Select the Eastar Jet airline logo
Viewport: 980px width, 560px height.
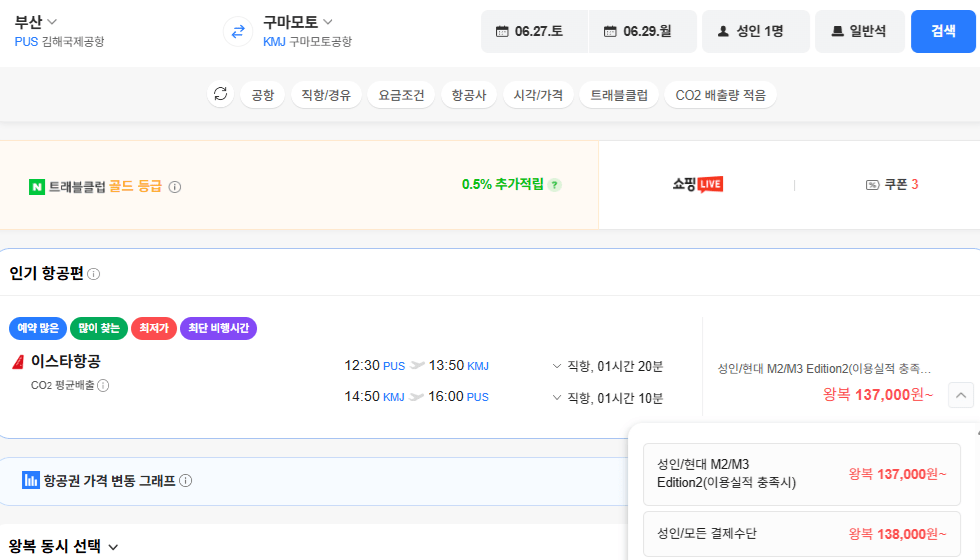[19, 361]
